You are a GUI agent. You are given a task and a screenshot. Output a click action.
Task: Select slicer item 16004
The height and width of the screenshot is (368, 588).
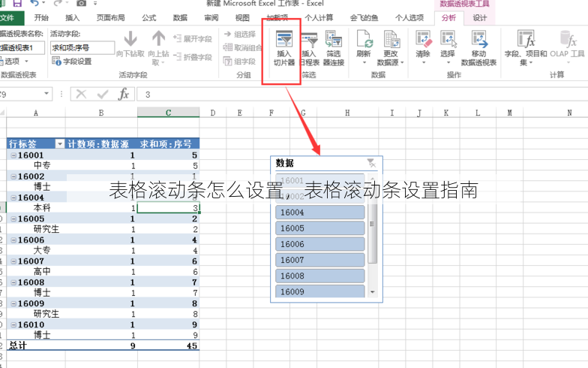click(319, 213)
